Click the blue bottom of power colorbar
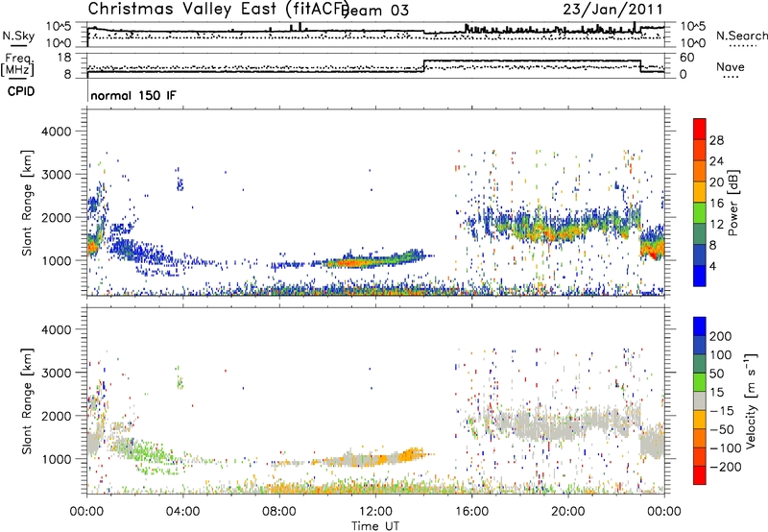Viewport: 768px width, 532px height. click(700, 276)
